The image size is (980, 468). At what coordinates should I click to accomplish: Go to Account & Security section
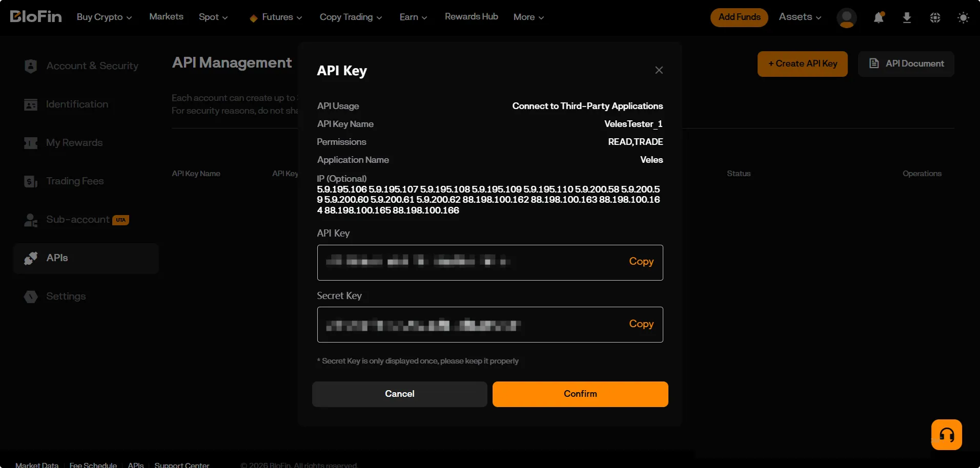[92, 66]
